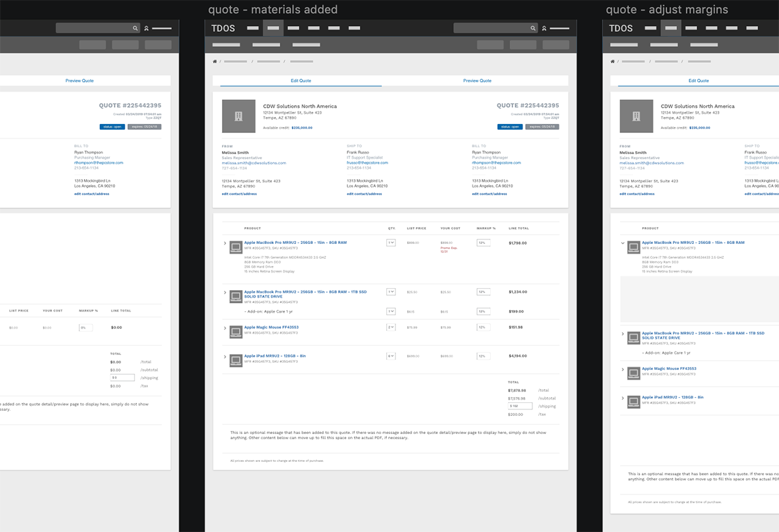The width and height of the screenshot is (779, 532).
Task: Open the user profile icon in materials added artboard
Action: pyautogui.click(x=544, y=29)
